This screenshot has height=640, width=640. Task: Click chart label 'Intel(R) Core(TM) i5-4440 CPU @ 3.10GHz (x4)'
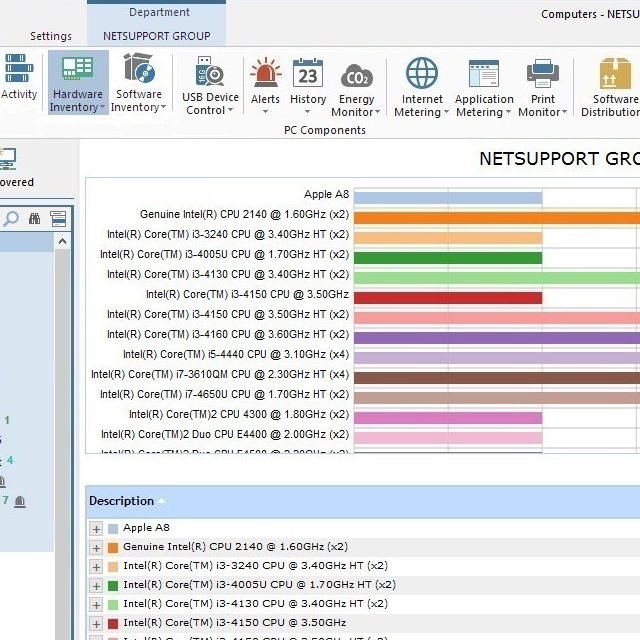236,354
